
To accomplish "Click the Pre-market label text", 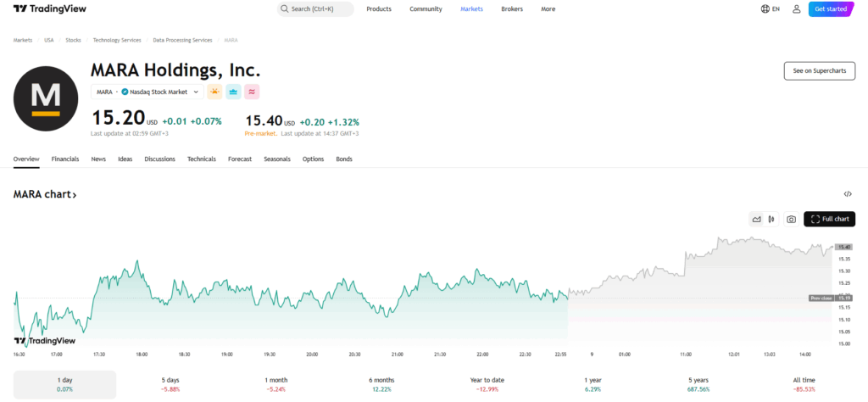I will click(261, 133).
